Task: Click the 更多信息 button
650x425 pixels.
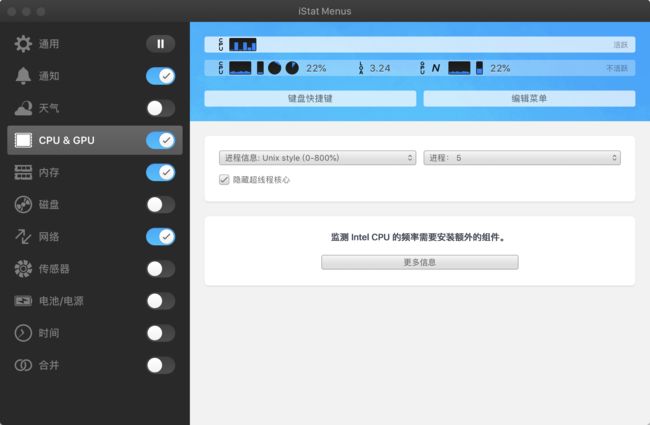Action: point(420,262)
